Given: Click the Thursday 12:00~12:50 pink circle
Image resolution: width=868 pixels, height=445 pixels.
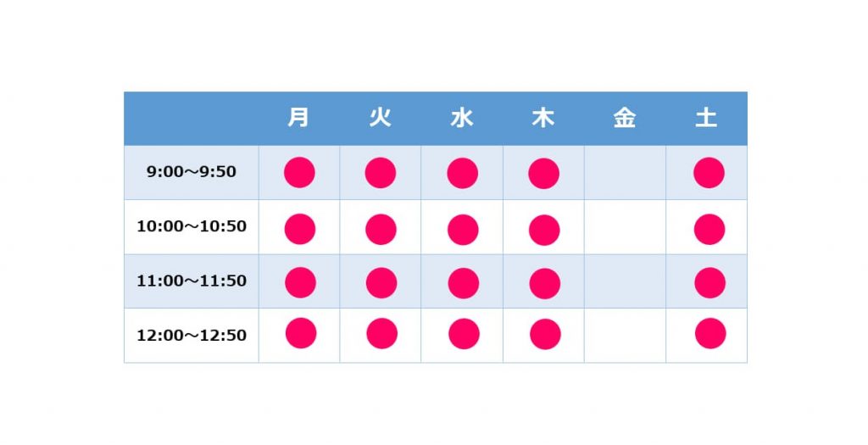Looking at the screenshot, I should (x=545, y=334).
